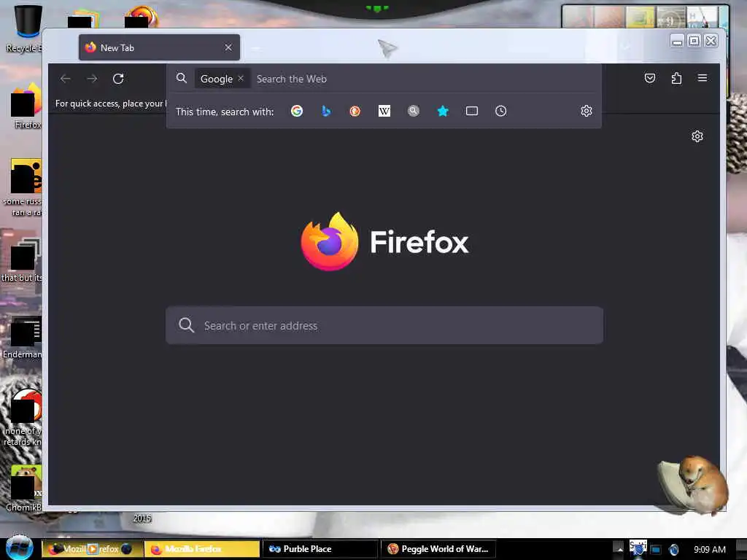Search this time with Bing
Viewport: 747px width, 560px height.
pyautogui.click(x=326, y=111)
